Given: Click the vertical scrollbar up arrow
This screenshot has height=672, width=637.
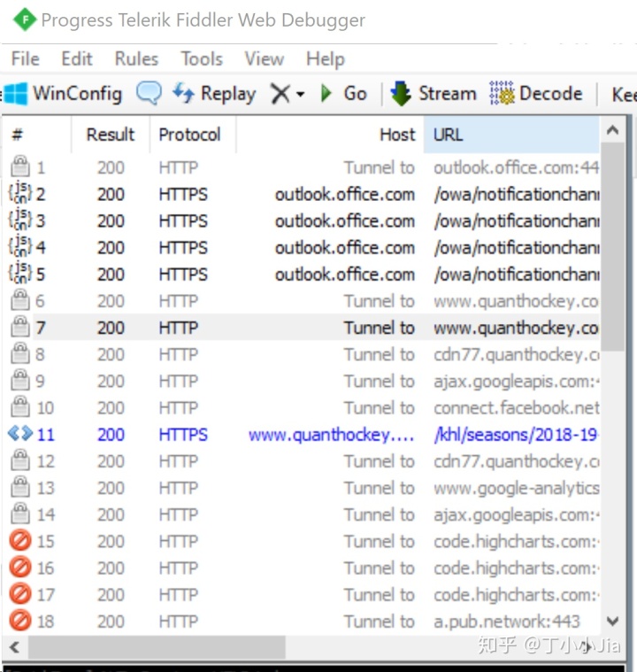Looking at the screenshot, I should (x=612, y=130).
